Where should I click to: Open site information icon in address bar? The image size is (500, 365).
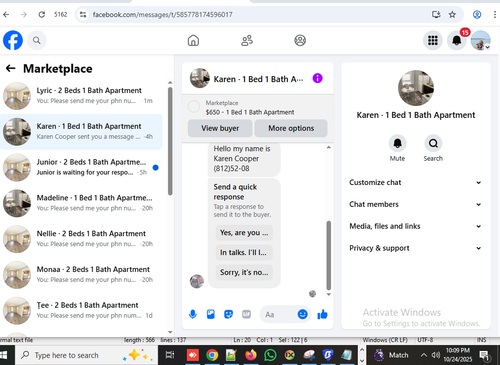pos(83,14)
